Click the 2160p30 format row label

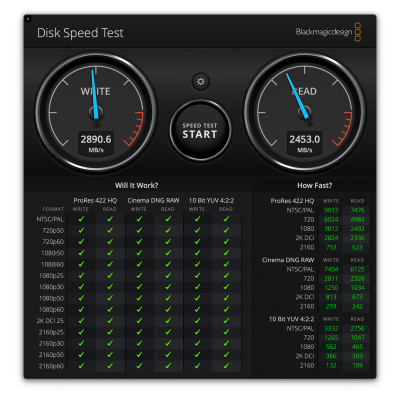click(x=51, y=344)
